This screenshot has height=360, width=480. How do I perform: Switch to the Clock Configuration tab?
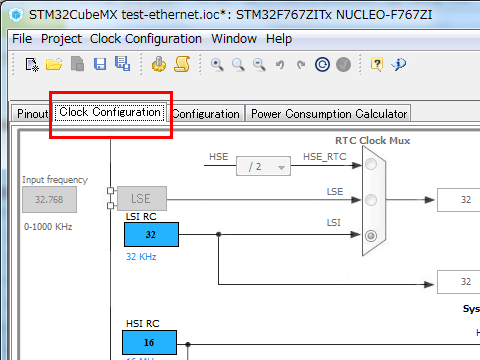(x=110, y=112)
